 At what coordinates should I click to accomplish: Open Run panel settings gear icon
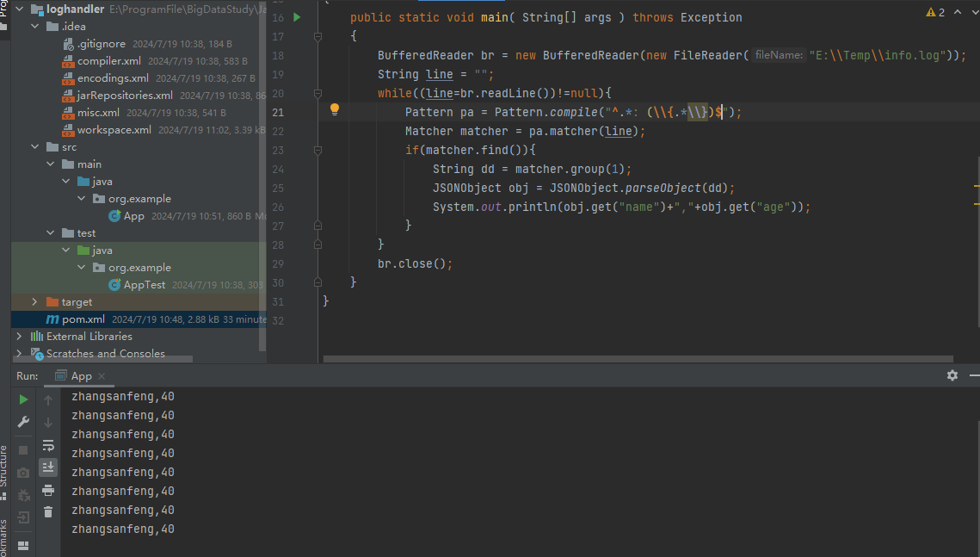tap(952, 375)
